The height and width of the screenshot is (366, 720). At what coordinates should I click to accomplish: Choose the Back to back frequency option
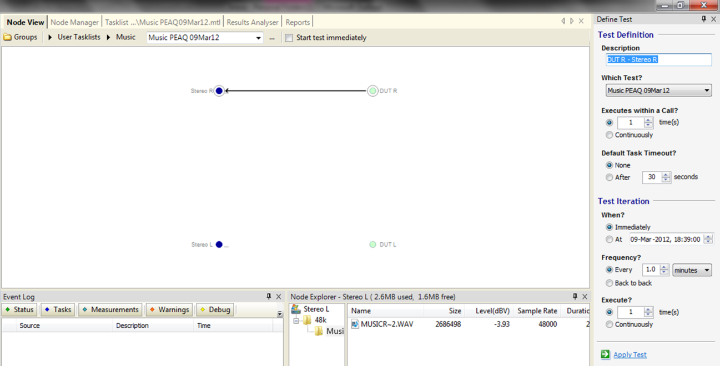tap(609, 283)
